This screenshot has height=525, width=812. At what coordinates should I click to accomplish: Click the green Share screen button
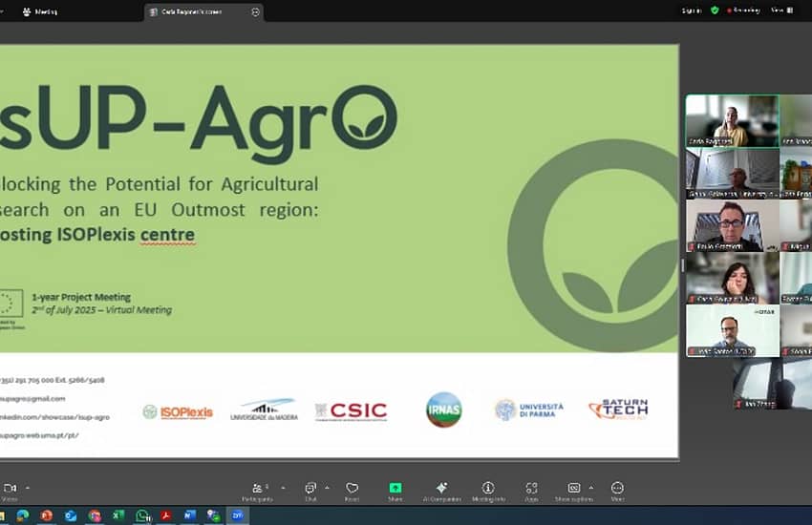395,492
